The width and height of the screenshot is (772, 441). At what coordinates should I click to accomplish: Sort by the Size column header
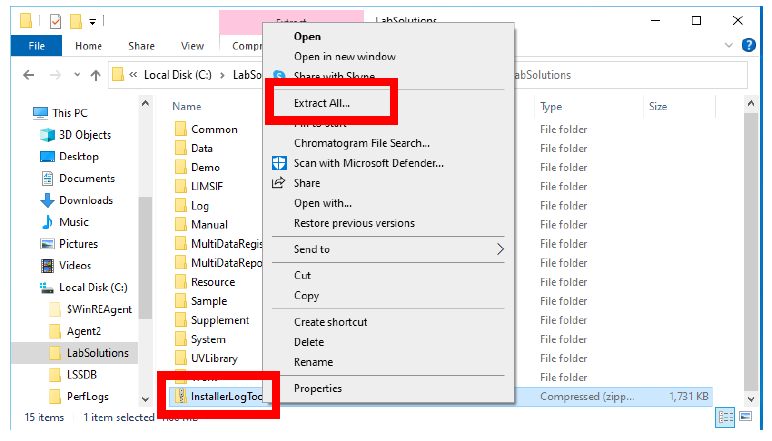(x=658, y=106)
